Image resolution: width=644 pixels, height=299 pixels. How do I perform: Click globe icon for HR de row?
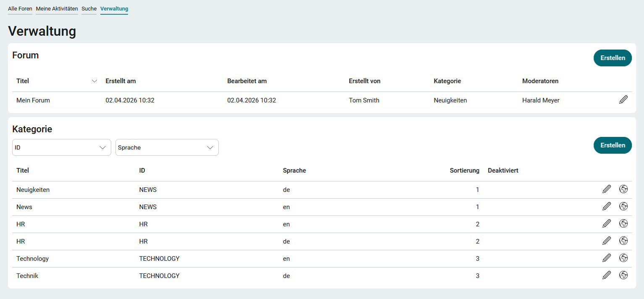pos(623,241)
